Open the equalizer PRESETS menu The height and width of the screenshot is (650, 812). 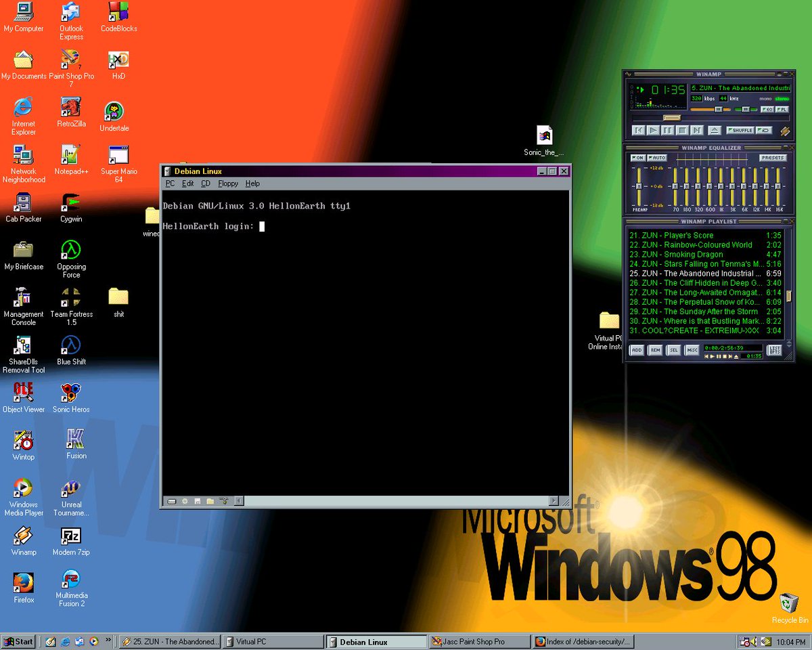click(773, 158)
